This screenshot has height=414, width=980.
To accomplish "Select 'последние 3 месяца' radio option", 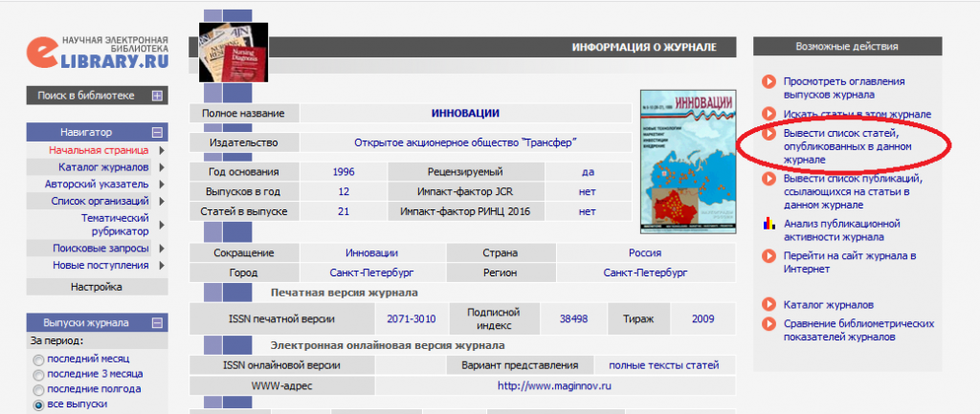I will (38, 375).
